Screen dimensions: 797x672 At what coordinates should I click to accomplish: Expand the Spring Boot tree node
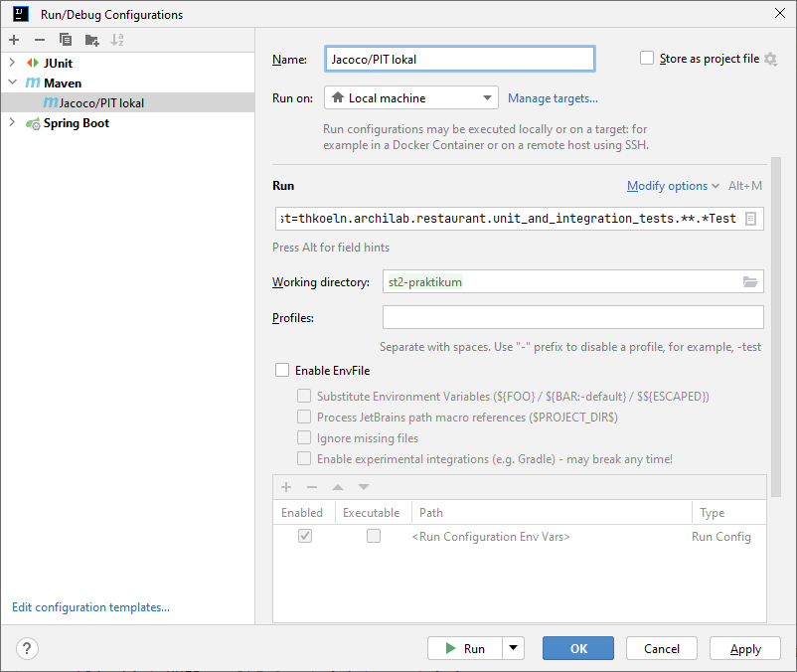12,122
